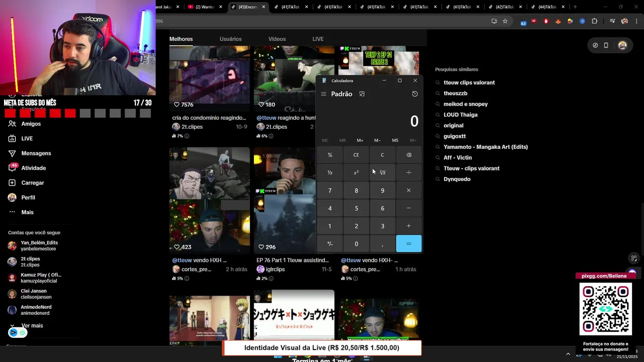Click the plus/minus sign toggle key
644x362 pixels.
[330, 244]
